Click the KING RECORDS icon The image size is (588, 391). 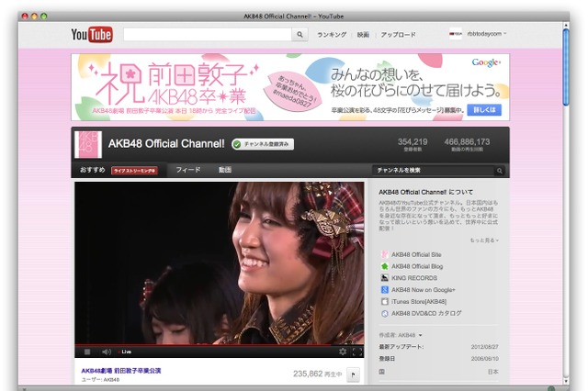384,278
